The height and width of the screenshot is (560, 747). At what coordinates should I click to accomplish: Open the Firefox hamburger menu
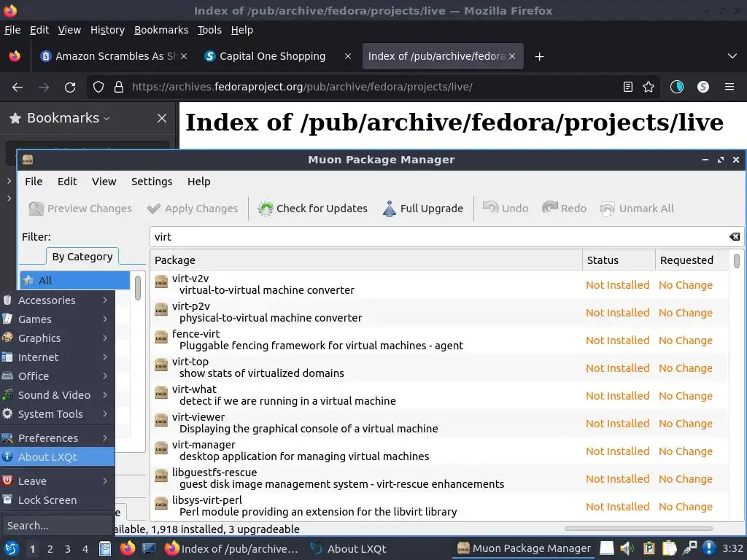(x=729, y=87)
